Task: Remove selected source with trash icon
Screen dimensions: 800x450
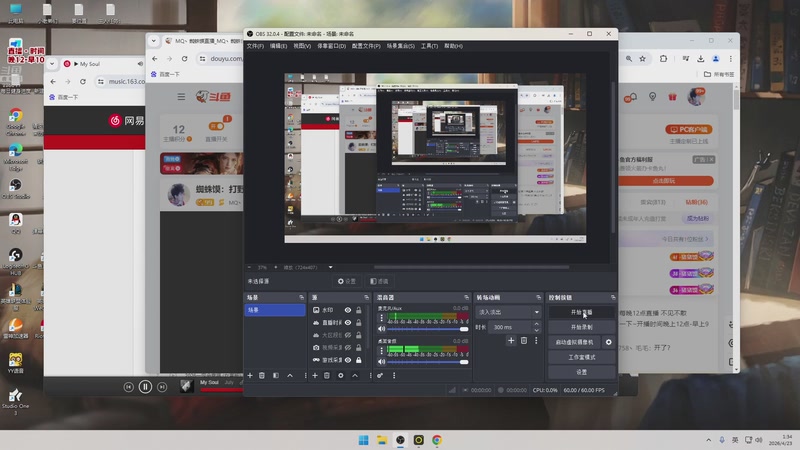Action: coord(327,376)
